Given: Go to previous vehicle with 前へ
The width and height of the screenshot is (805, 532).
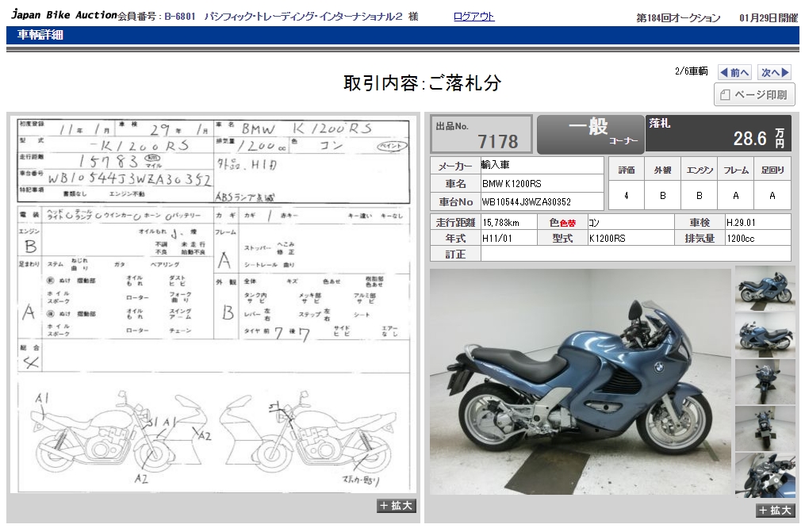Looking at the screenshot, I should click(734, 72).
